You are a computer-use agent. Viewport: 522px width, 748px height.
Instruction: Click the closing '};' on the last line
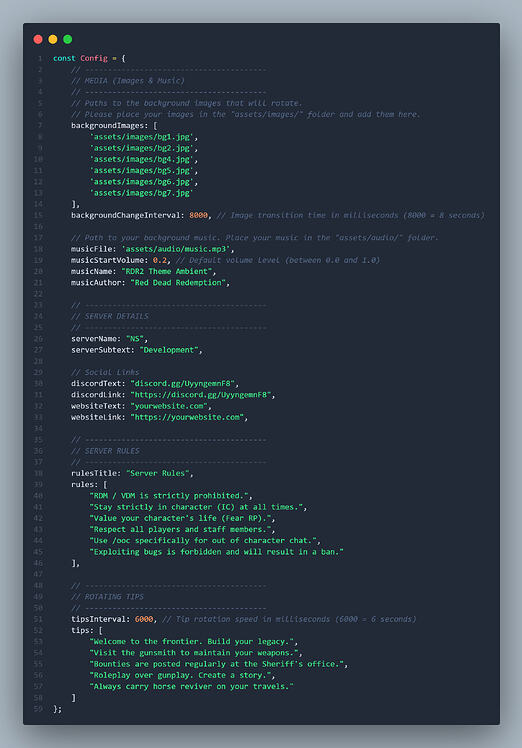[57, 709]
